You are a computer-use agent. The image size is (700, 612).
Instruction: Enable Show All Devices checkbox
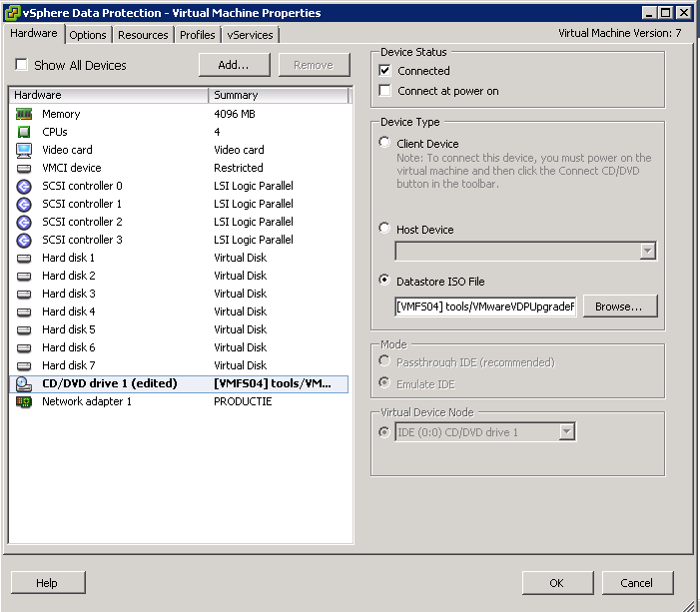pyautogui.click(x=21, y=65)
